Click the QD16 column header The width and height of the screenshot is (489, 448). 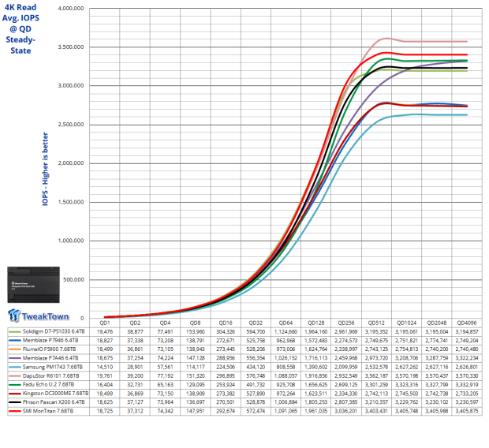pyautogui.click(x=226, y=323)
